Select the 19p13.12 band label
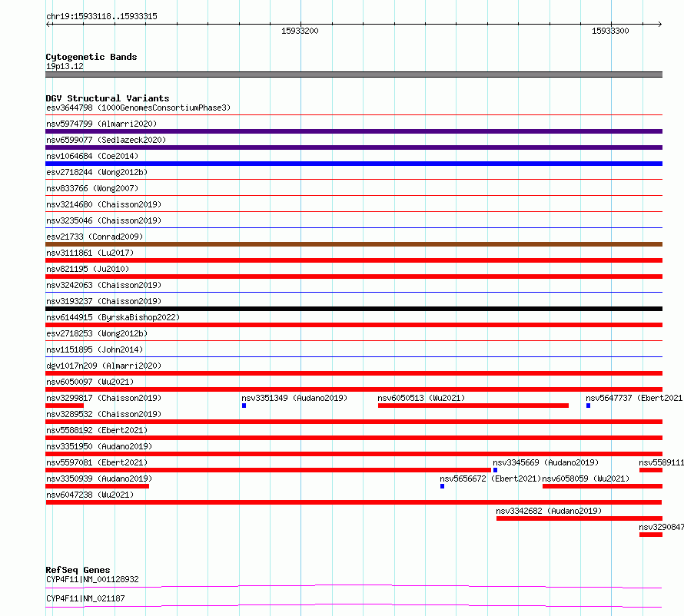684x616 pixels. point(65,66)
